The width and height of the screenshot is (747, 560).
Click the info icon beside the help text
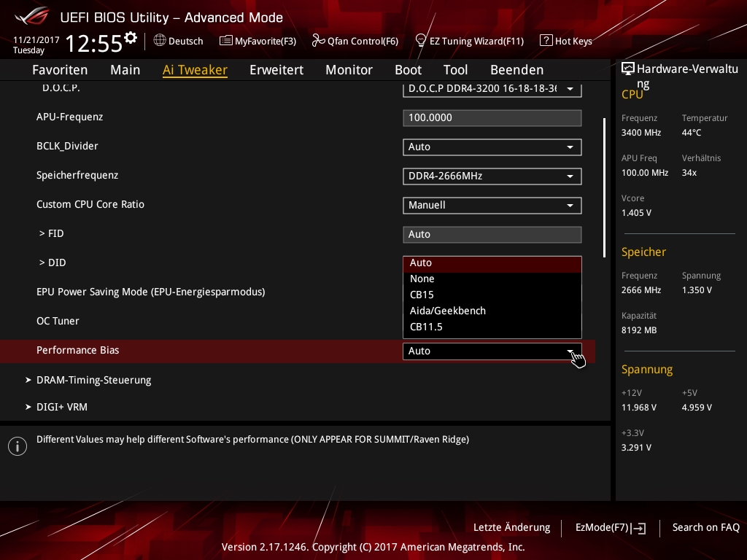(x=18, y=446)
